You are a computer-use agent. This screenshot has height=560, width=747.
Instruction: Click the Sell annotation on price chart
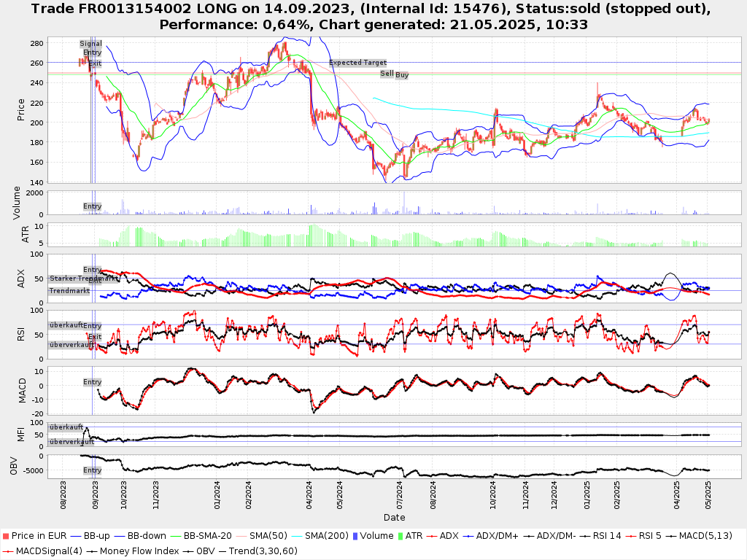tap(387, 74)
